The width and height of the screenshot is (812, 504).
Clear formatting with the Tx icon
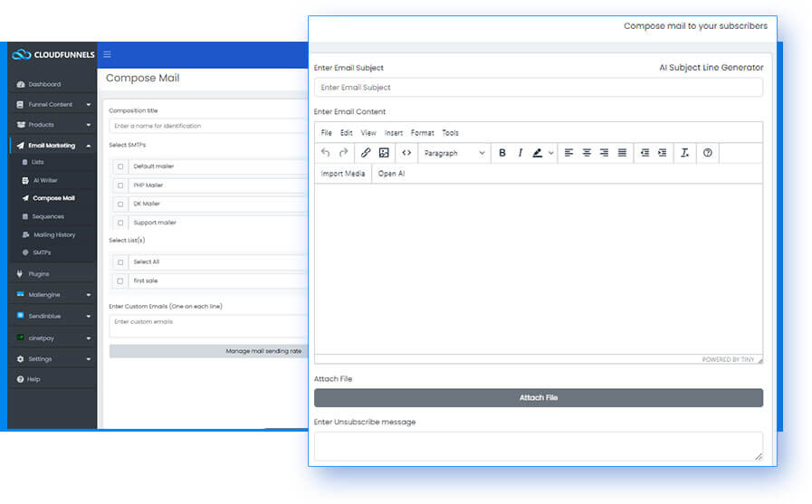coord(684,153)
